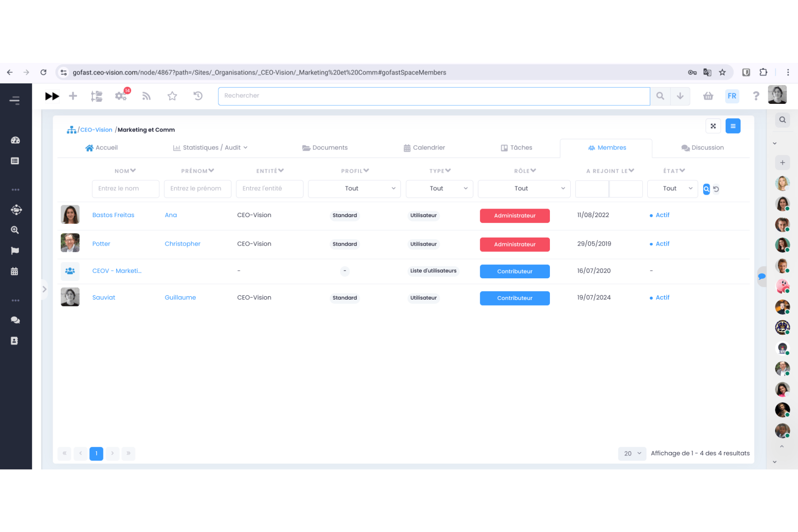Toggle the left sidebar hamburger menu
The width and height of the screenshot is (798, 532).
pos(15,100)
